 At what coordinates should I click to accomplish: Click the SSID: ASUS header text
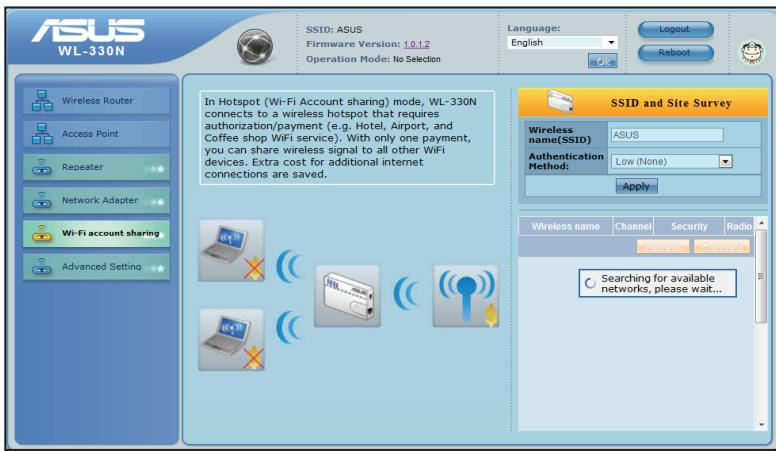(x=334, y=30)
